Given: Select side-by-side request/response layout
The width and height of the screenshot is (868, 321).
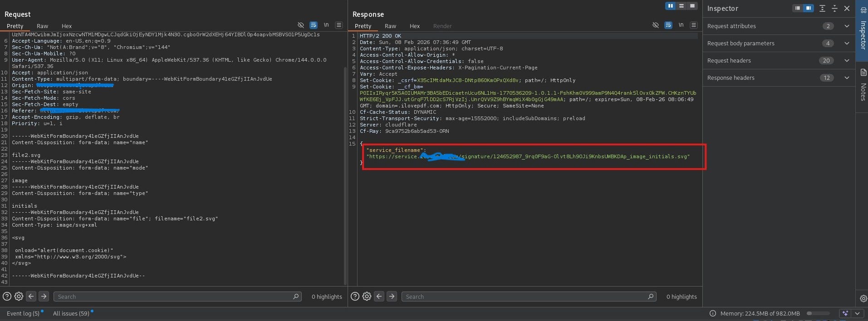Looking at the screenshot, I should coord(671,6).
